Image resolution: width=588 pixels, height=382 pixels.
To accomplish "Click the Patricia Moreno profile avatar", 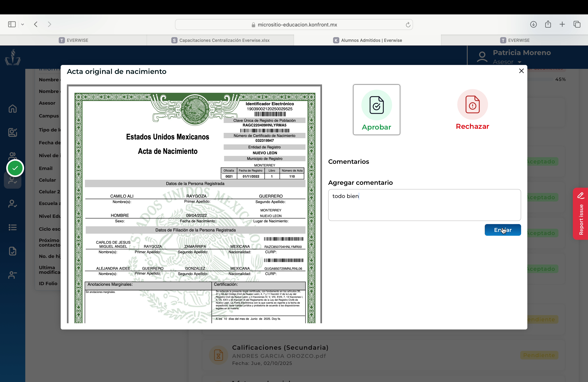I will [x=482, y=57].
